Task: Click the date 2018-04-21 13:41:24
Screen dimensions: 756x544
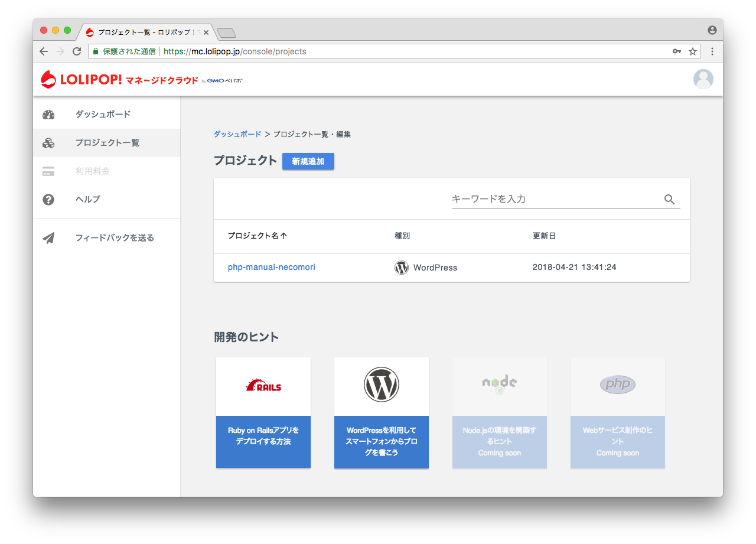Action: (575, 268)
